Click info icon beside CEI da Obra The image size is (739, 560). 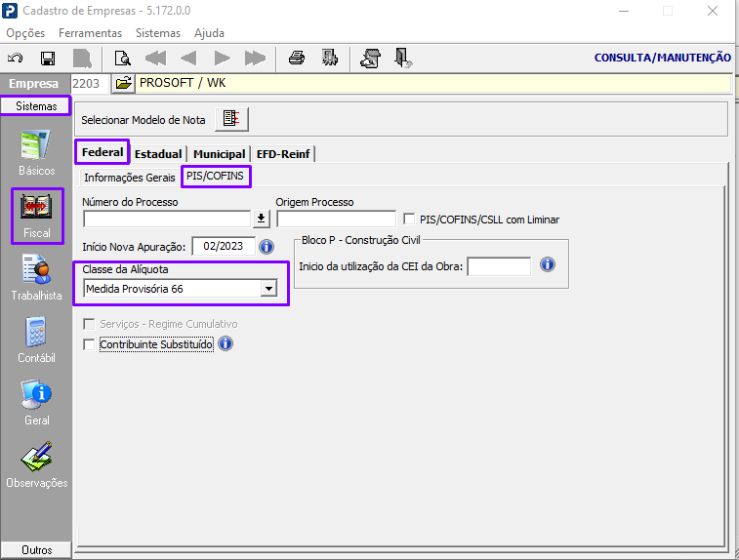(x=548, y=264)
